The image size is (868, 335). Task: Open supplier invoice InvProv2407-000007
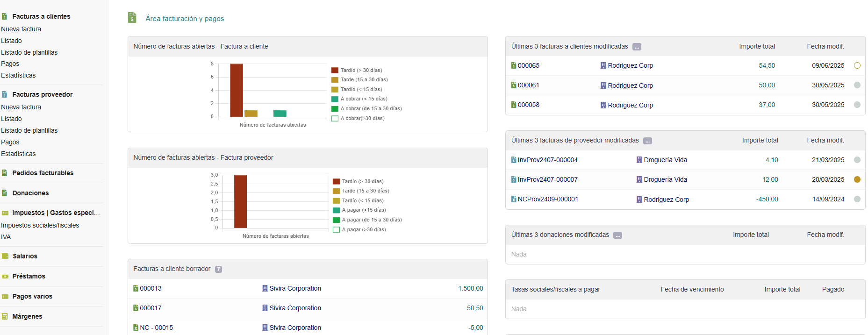pos(547,179)
